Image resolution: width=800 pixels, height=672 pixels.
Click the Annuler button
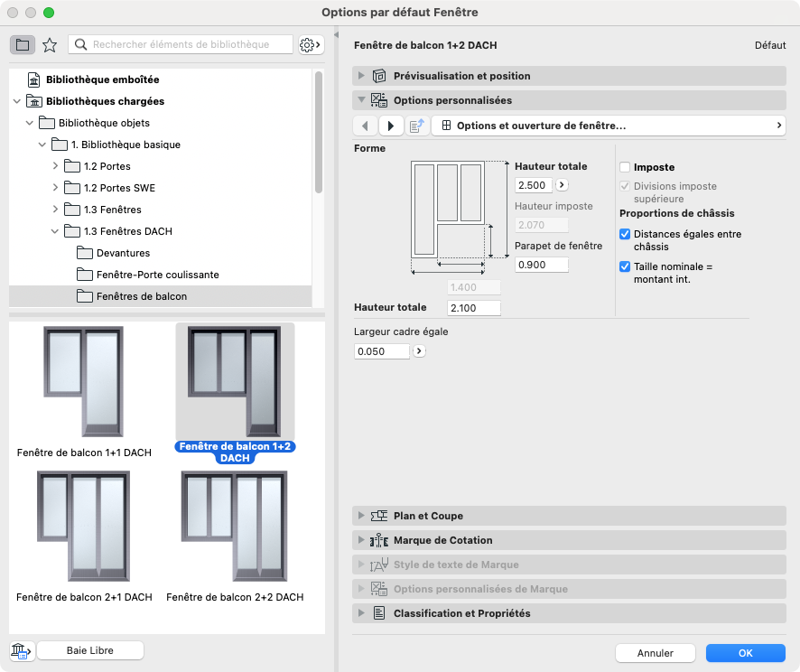coord(656,653)
